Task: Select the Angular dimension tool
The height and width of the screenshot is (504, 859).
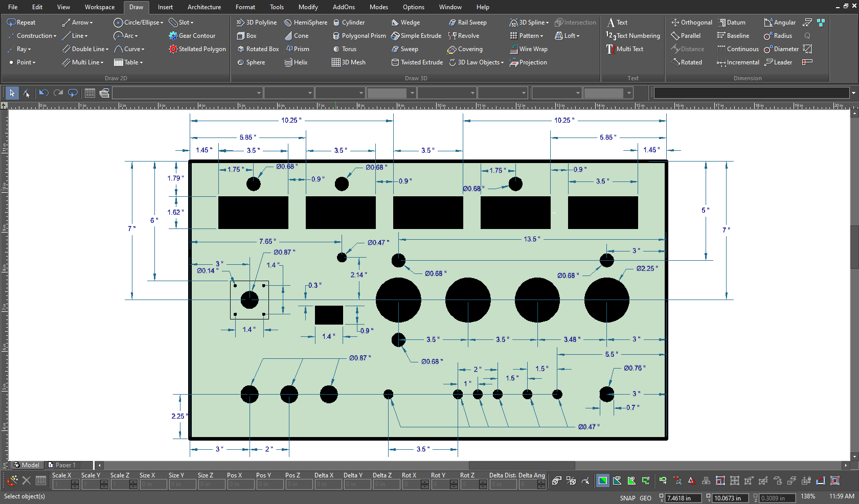Action: coord(780,22)
